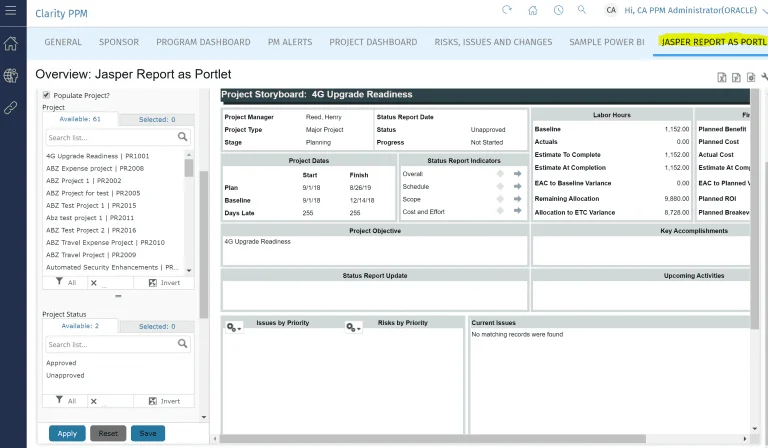
Task: Select 'ABZ Test Project 1 | PR2015'
Action: pos(91,206)
